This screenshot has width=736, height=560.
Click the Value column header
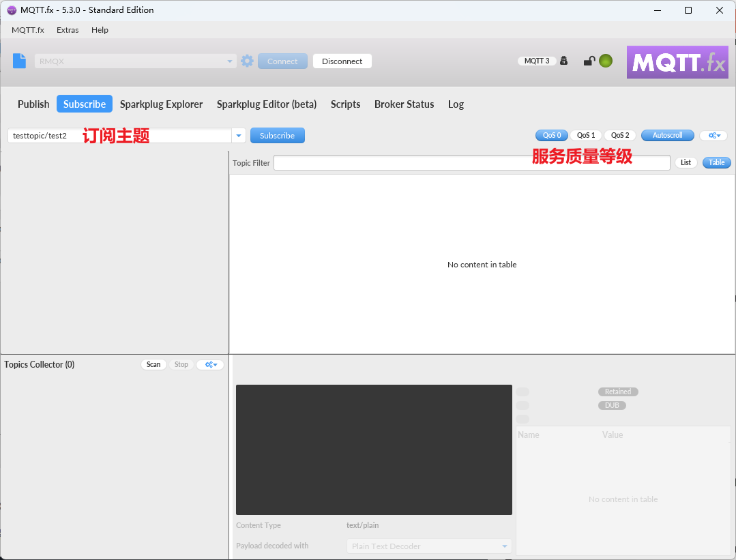pyautogui.click(x=613, y=434)
